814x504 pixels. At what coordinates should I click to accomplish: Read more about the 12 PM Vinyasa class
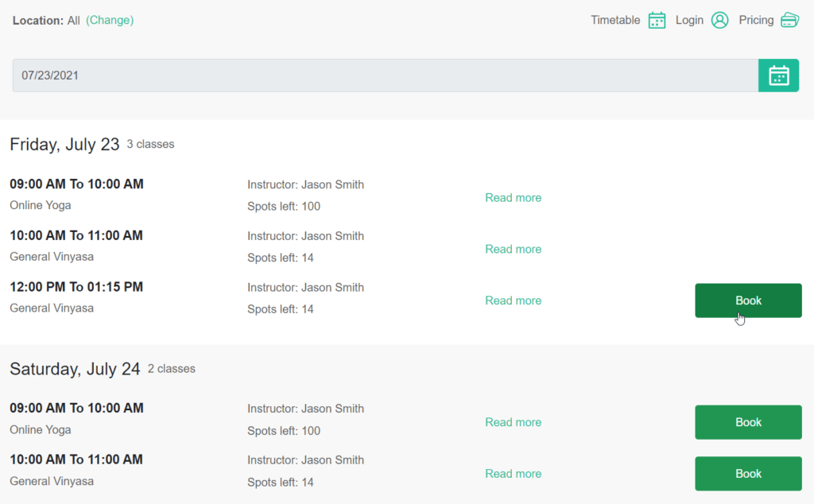click(513, 300)
